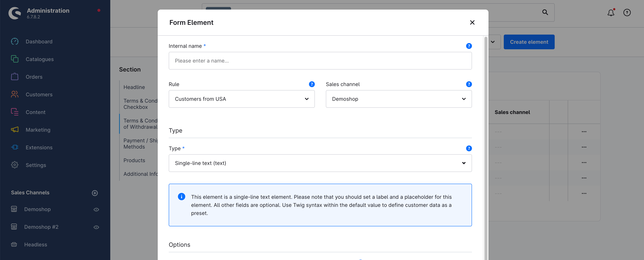Image resolution: width=644 pixels, height=260 pixels.
Task: Add a new sales channel with plus icon
Action: pos(95,193)
